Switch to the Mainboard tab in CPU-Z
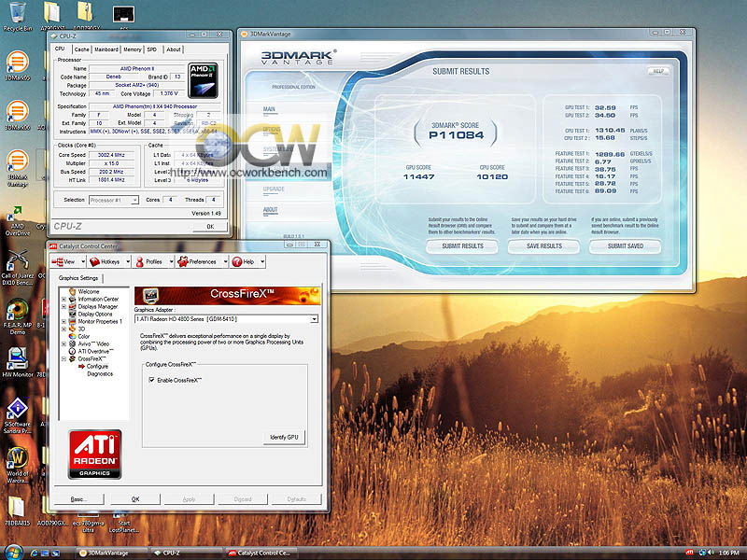The height and width of the screenshot is (560, 747). [x=106, y=49]
